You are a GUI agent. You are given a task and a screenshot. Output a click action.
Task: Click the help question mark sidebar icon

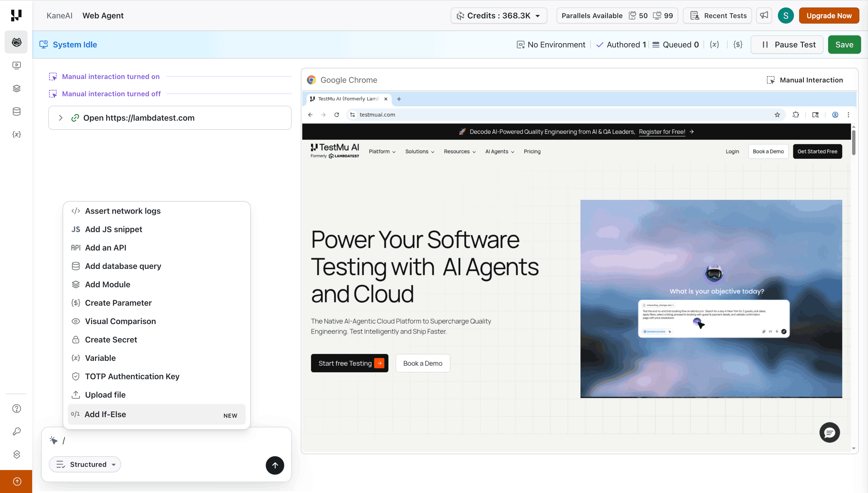coord(16,408)
